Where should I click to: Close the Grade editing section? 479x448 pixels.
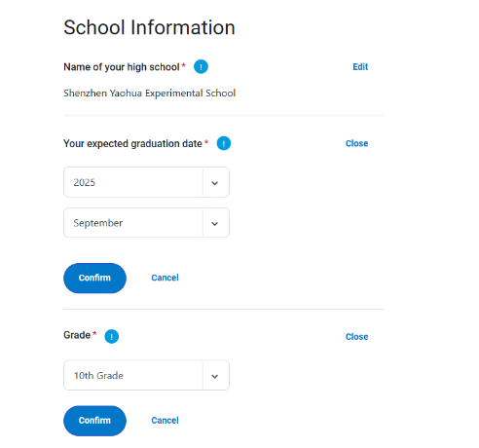(x=356, y=337)
